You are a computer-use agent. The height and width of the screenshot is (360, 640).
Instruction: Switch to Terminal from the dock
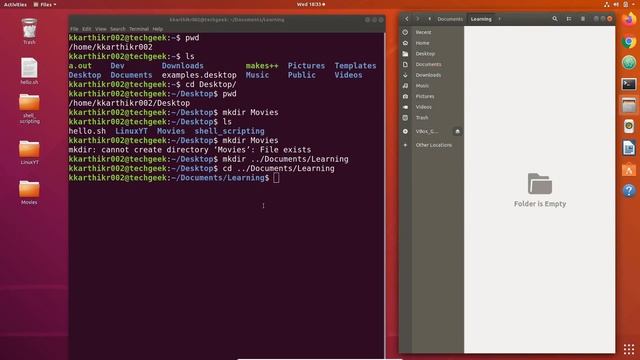tap(629, 84)
